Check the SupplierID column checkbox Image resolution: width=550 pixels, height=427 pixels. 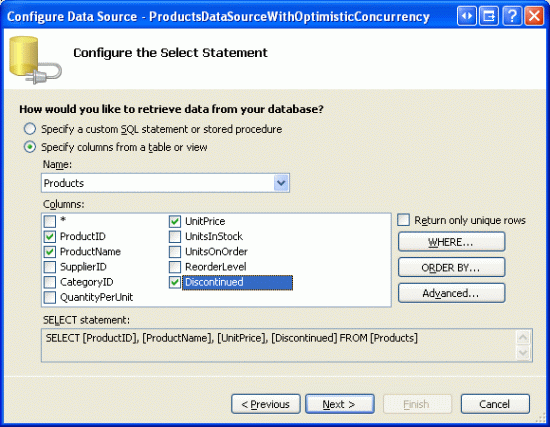click(50, 267)
